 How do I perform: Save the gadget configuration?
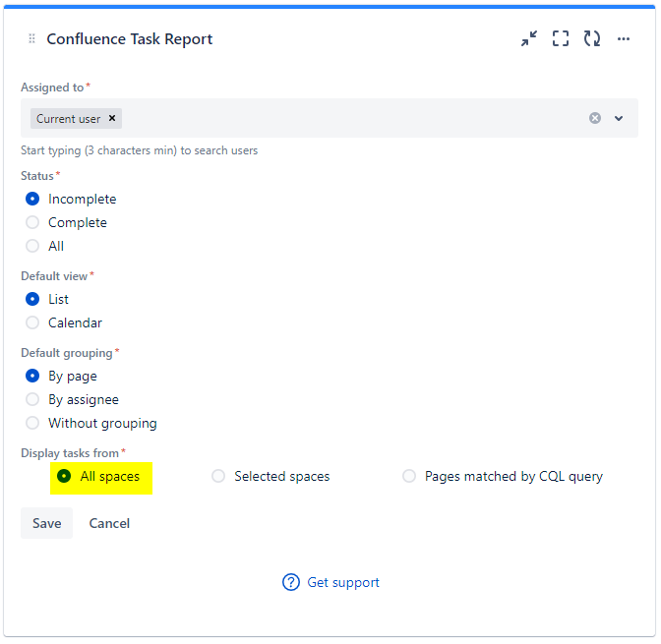(47, 523)
